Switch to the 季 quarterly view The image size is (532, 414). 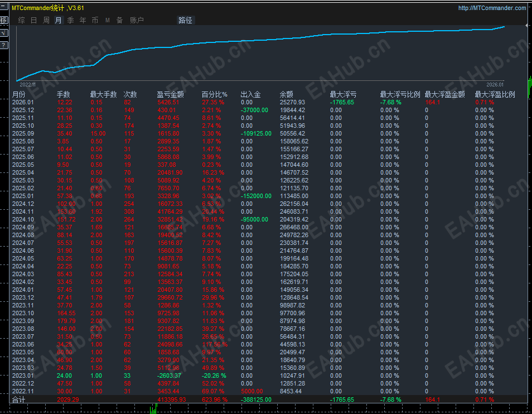coord(70,20)
